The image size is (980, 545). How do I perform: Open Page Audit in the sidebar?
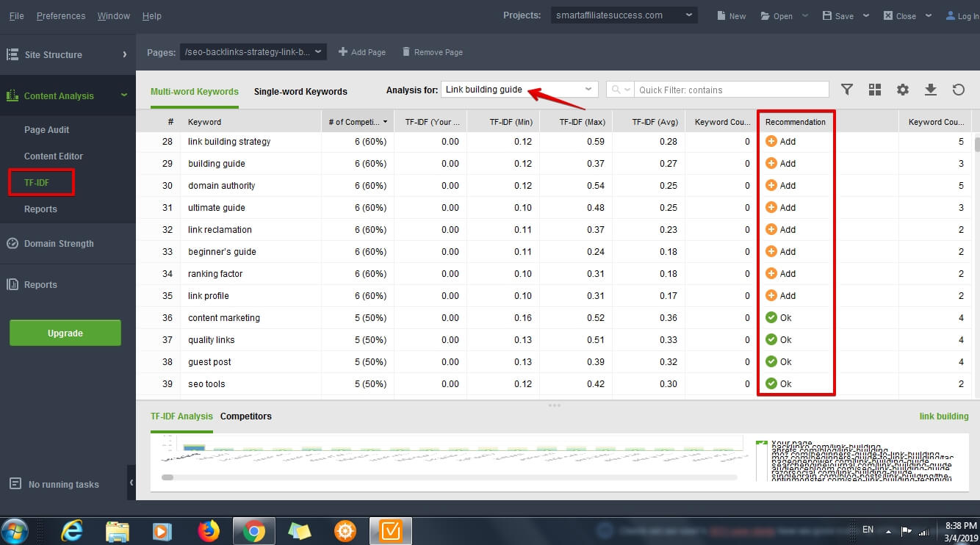tap(47, 130)
